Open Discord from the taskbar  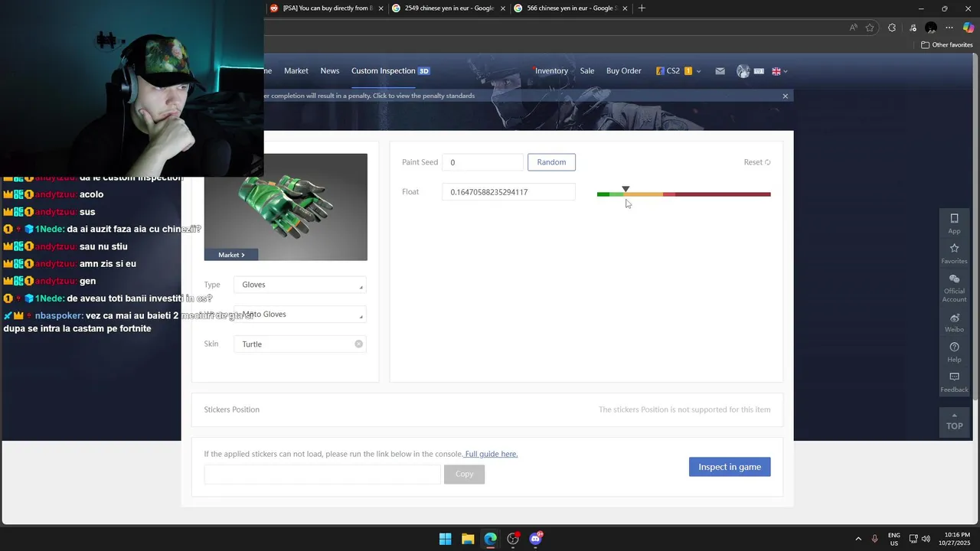(x=535, y=539)
